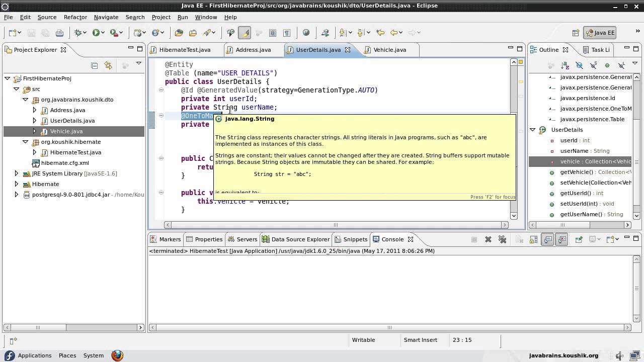Screen dimensions: 644x362
Task: Select hibernate.cfg.xml in Project Explorer
Action: (65, 163)
